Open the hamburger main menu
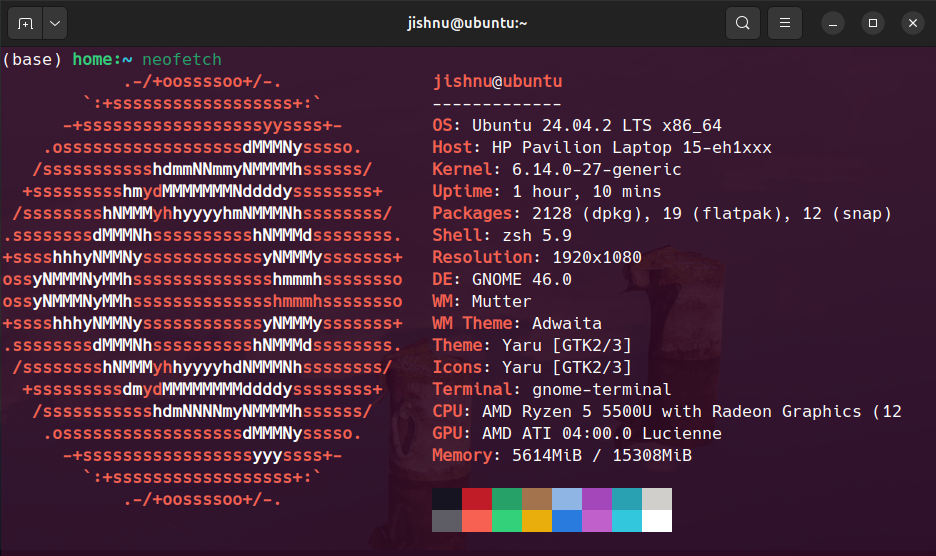 click(x=785, y=23)
